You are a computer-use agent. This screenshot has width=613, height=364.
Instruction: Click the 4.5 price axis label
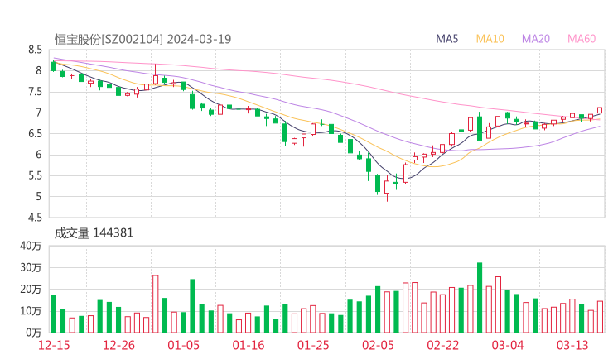click(x=35, y=218)
